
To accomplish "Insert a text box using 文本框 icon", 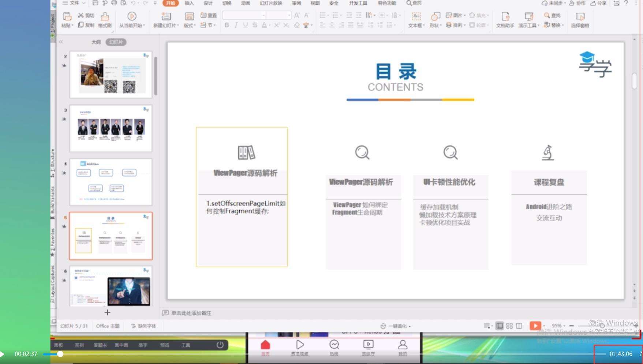I will (415, 20).
